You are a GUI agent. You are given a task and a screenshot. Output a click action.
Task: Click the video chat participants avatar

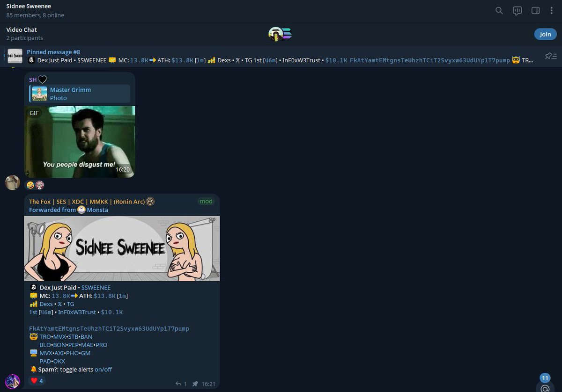tap(280, 34)
